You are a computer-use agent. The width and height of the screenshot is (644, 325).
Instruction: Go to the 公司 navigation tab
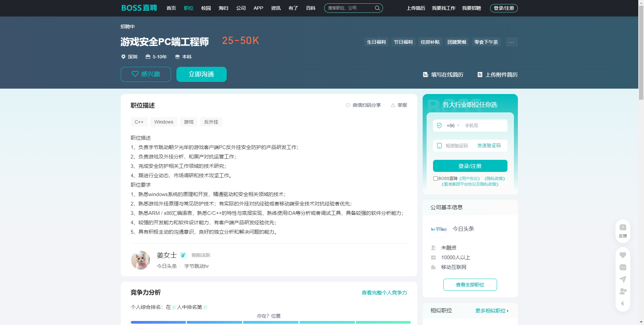tap(241, 8)
